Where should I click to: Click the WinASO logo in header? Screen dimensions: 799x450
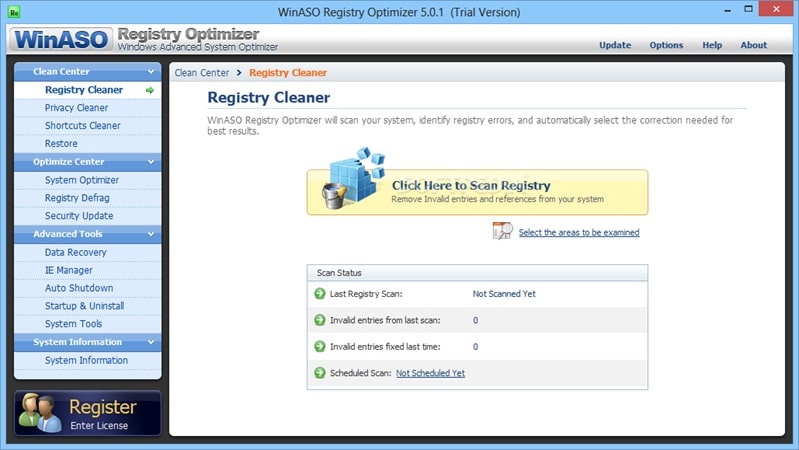point(61,39)
